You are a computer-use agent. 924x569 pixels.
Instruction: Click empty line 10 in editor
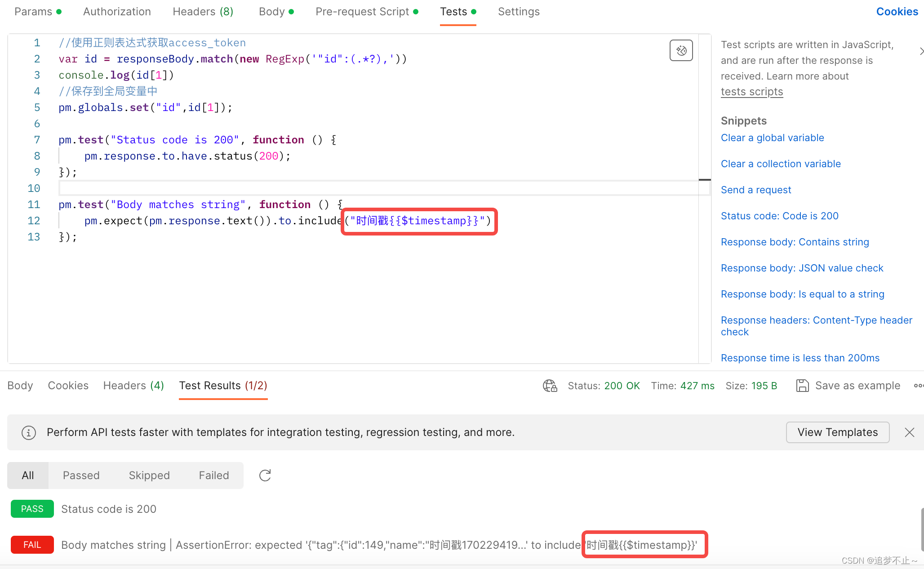(x=315, y=188)
